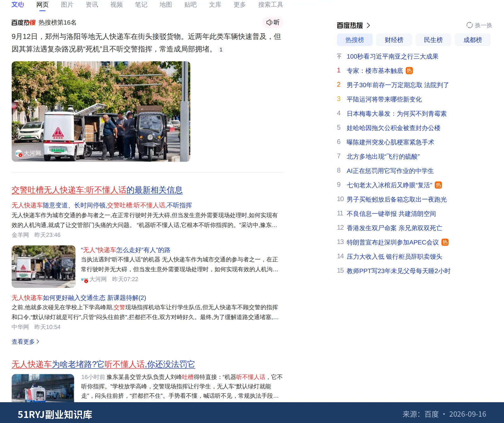Image resolution: width=504 pixels, height=423 pixels.
Task: Click 热搜榜第16名 ranking text
Action: pyautogui.click(x=57, y=22)
